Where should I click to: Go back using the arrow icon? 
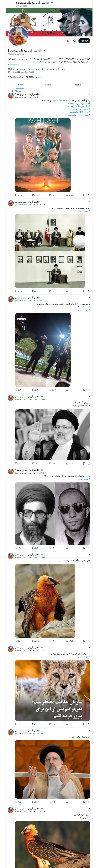coord(9,4)
